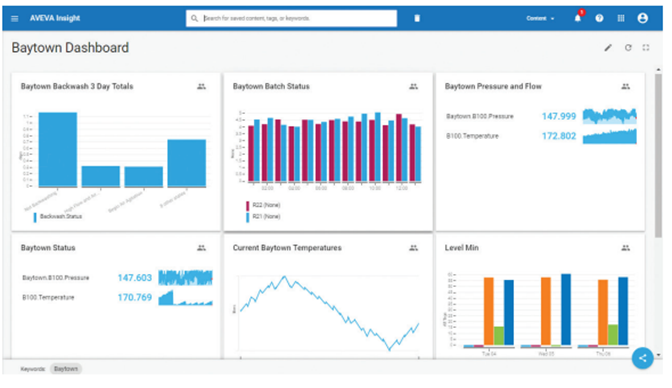This screenshot has height=388, width=672.
Task: Click share icon on Baytown Status card
Action: pos(201,248)
